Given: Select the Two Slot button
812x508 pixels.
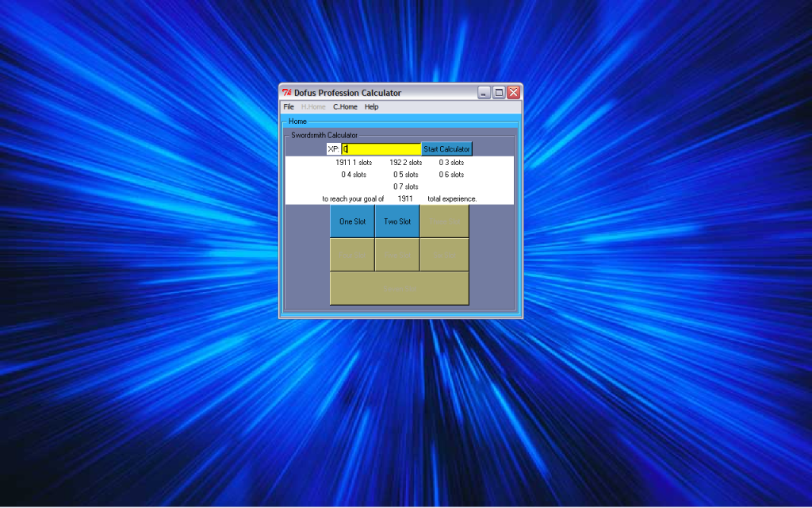Looking at the screenshot, I should (x=397, y=221).
